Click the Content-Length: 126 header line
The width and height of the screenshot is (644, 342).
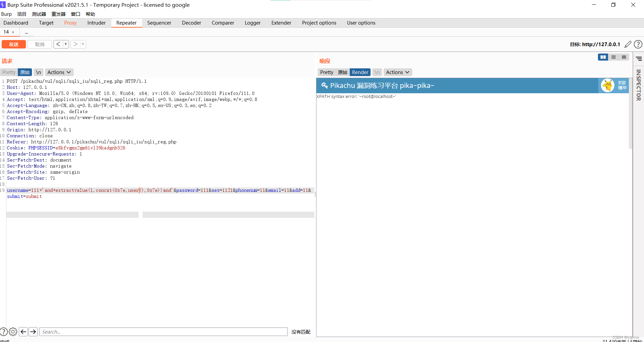[32, 124]
